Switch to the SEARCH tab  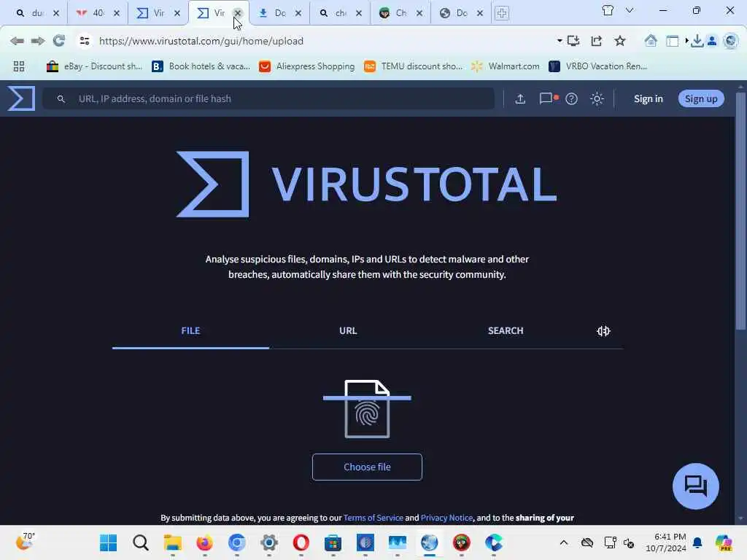click(506, 331)
